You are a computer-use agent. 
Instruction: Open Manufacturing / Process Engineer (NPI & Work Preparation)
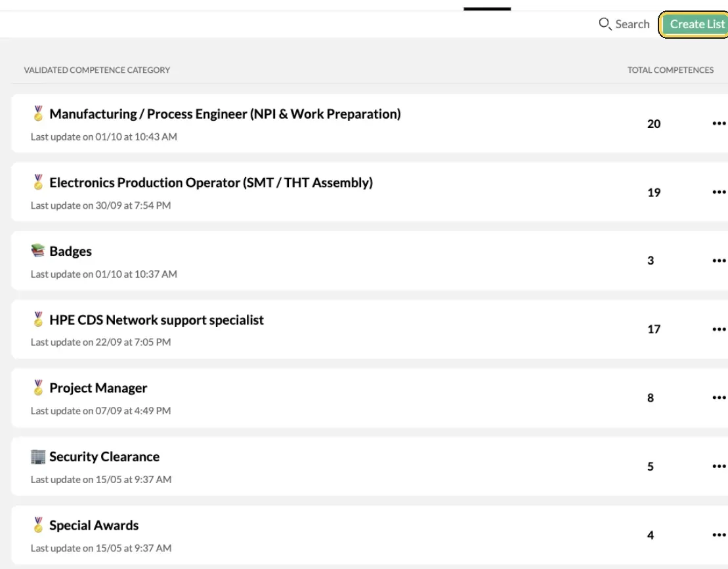click(225, 114)
